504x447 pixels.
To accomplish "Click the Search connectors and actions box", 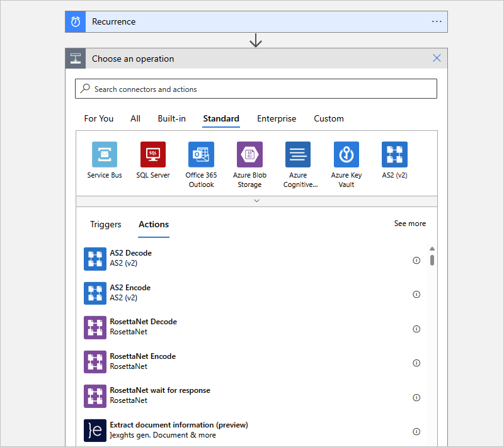I will click(256, 89).
